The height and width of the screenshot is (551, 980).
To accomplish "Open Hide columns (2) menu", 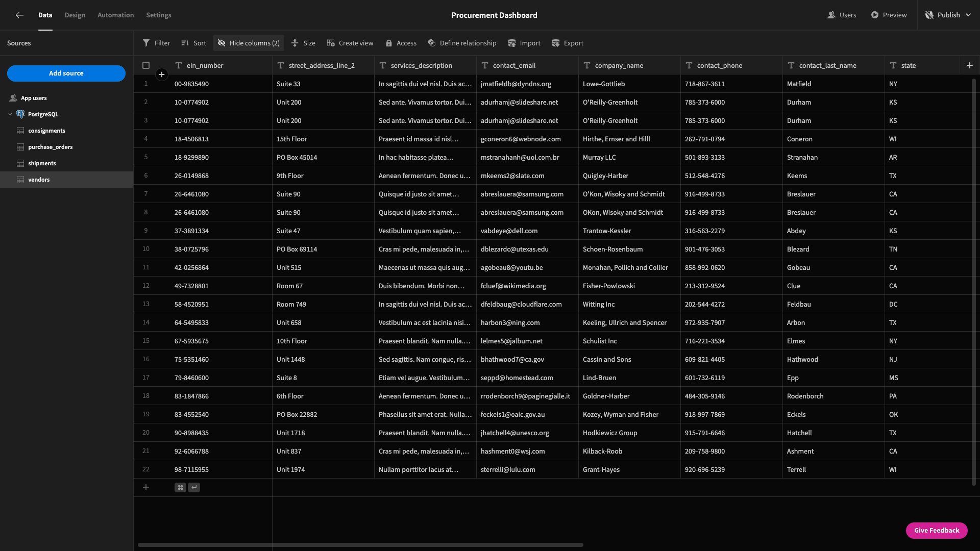I will pyautogui.click(x=249, y=43).
